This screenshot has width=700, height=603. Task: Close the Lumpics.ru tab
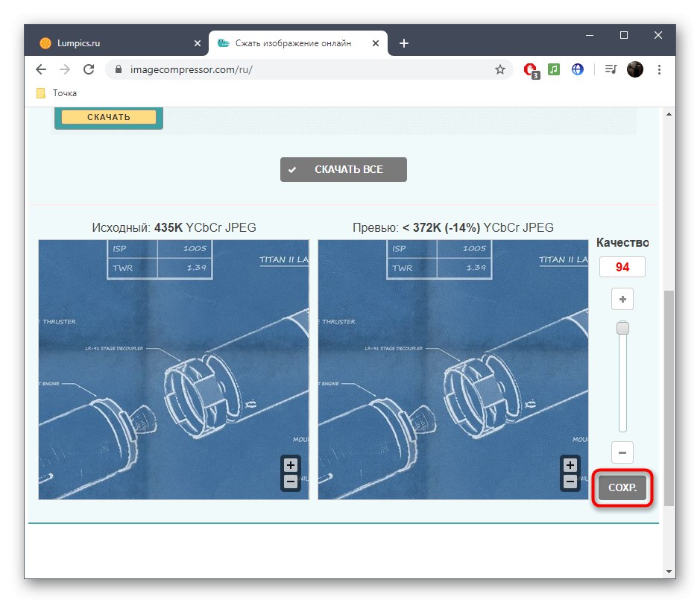[x=198, y=43]
